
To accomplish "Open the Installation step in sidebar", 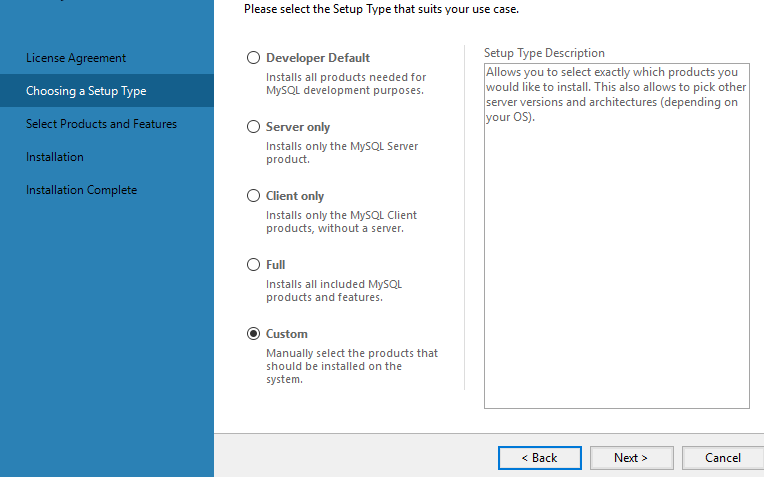I will click(55, 157).
